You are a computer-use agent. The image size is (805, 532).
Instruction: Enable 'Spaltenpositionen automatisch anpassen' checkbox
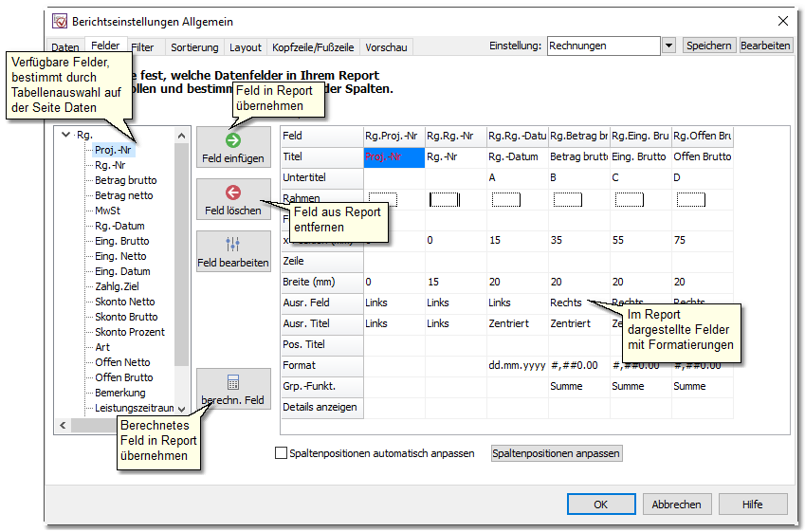click(281, 453)
